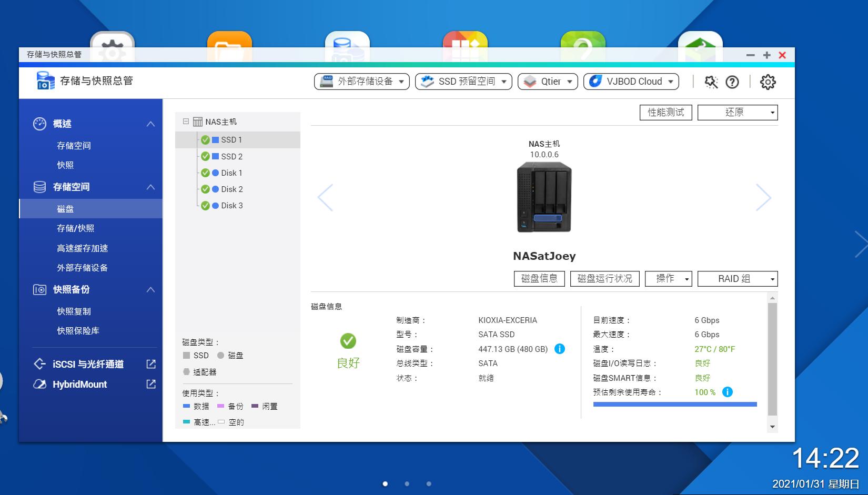Collapse the 存储空间 sidebar section
This screenshot has height=495, width=868.
click(151, 187)
